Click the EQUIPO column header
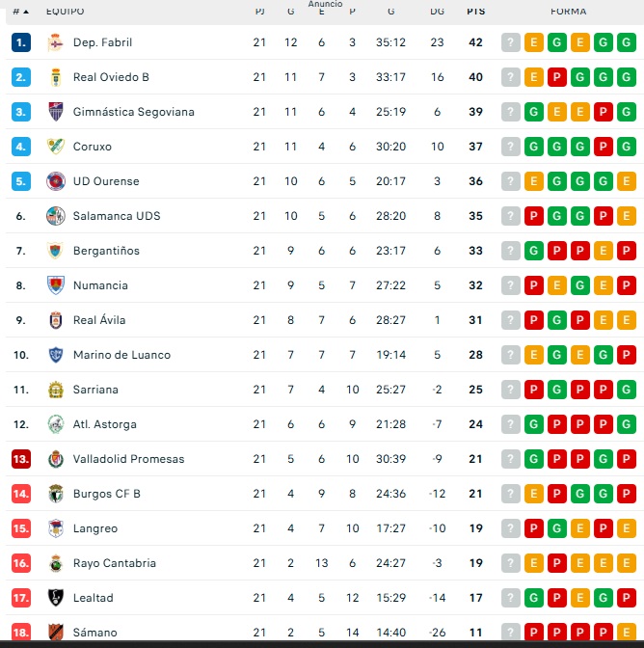644x648 pixels. coord(66,12)
